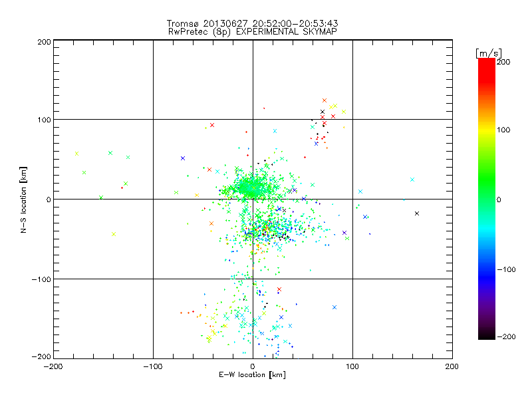This screenshot has width=532, height=399.
Task: Click the N-S axis tick label '100'
Action: point(44,120)
